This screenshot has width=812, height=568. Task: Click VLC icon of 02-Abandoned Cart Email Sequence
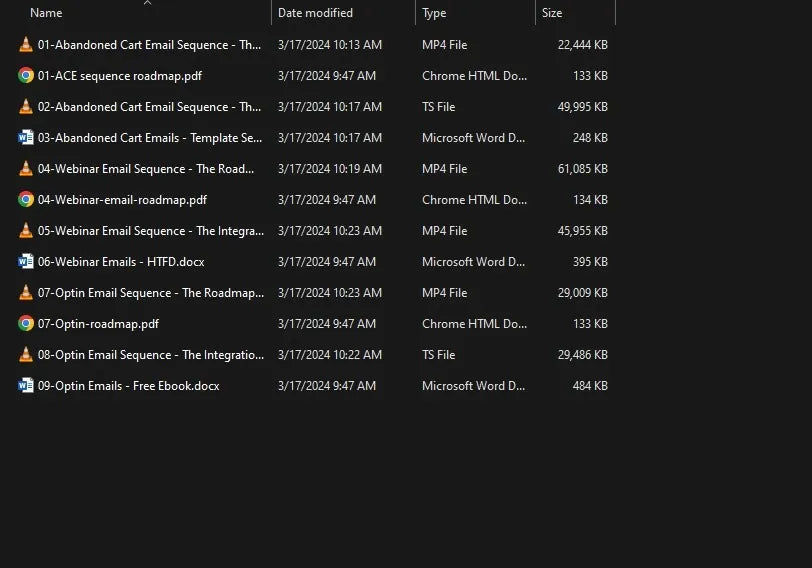pos(26,107)
